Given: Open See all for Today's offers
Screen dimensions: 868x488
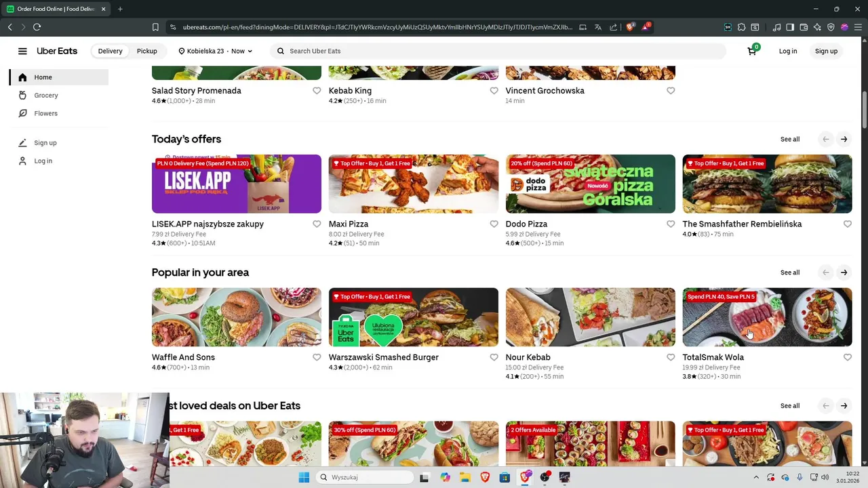Looking at the screenshot, I should point(790,139).
